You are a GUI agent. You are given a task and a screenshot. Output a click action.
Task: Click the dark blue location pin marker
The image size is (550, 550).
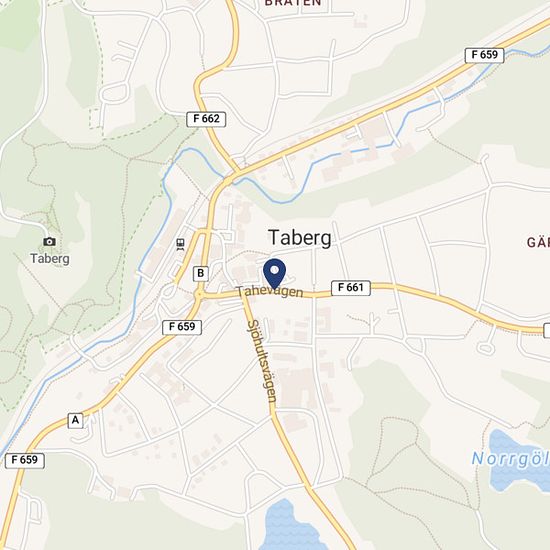(274, 274)
